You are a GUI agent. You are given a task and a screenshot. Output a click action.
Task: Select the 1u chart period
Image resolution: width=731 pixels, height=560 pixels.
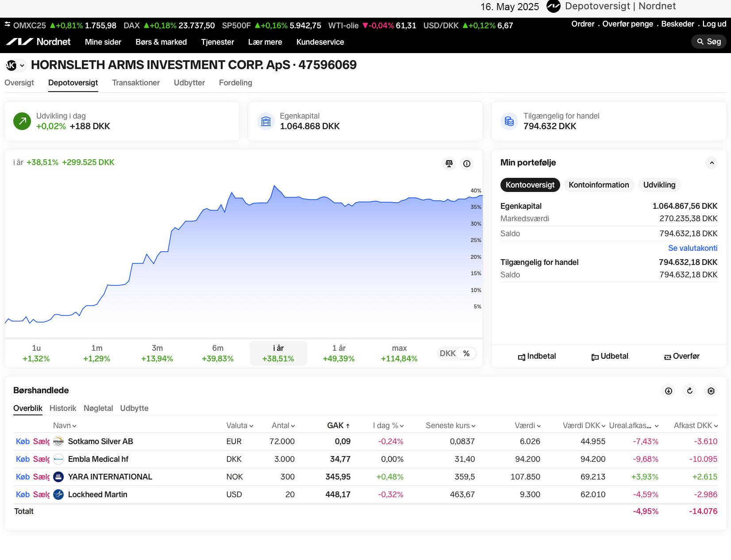(36, 353)
